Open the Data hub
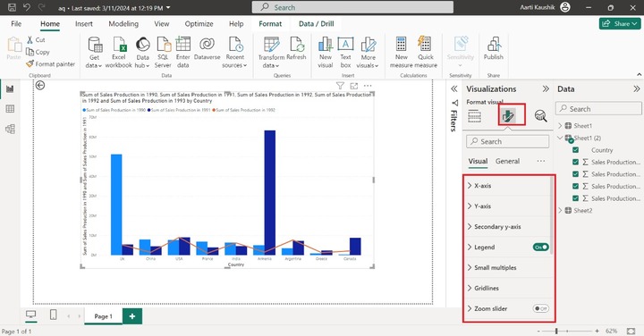The image size is (644, 336). (x=142, y=52)
